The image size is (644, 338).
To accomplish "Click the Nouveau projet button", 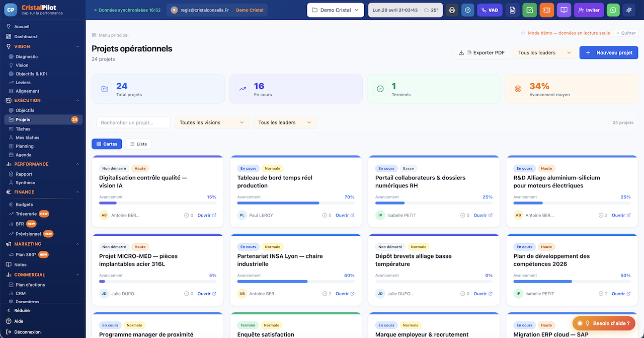I will (x=609, y=53).
